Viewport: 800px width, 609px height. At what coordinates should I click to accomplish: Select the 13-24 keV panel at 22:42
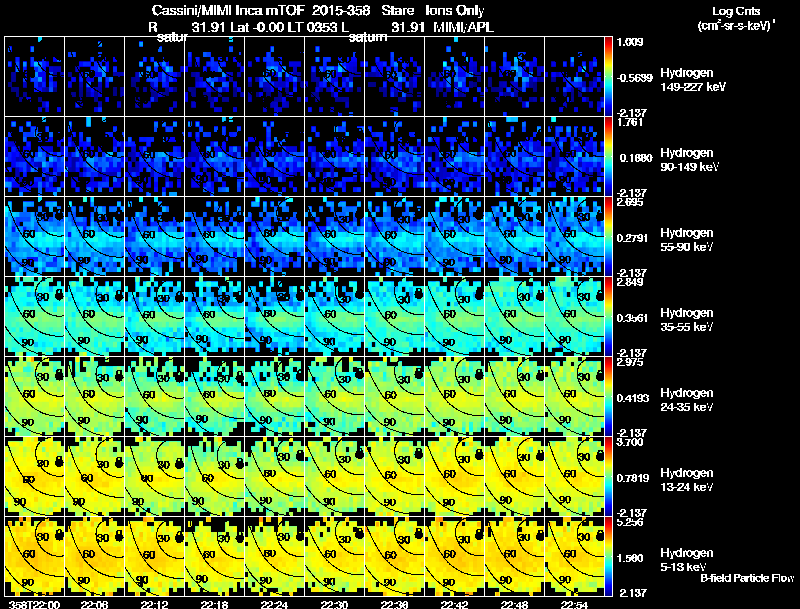(x=455, y=477)
